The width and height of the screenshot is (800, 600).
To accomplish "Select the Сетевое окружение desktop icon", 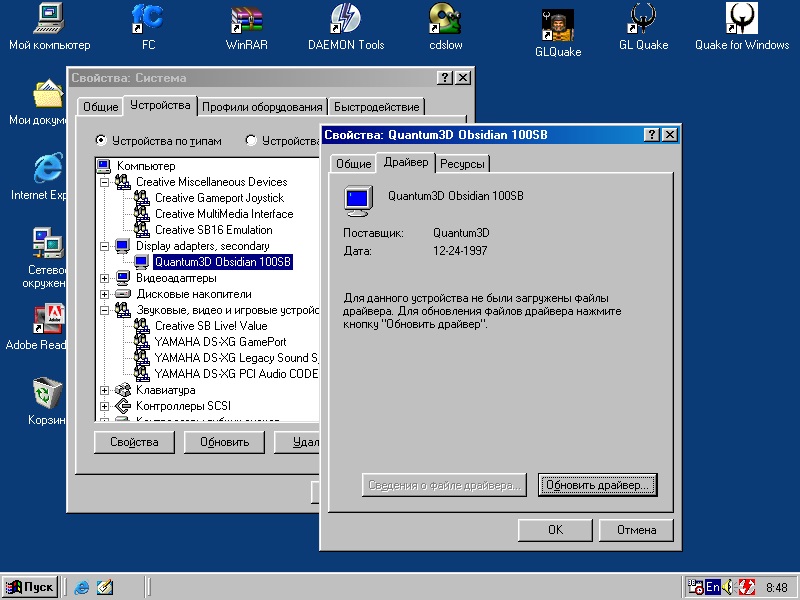I will click(x=48, y=243).
